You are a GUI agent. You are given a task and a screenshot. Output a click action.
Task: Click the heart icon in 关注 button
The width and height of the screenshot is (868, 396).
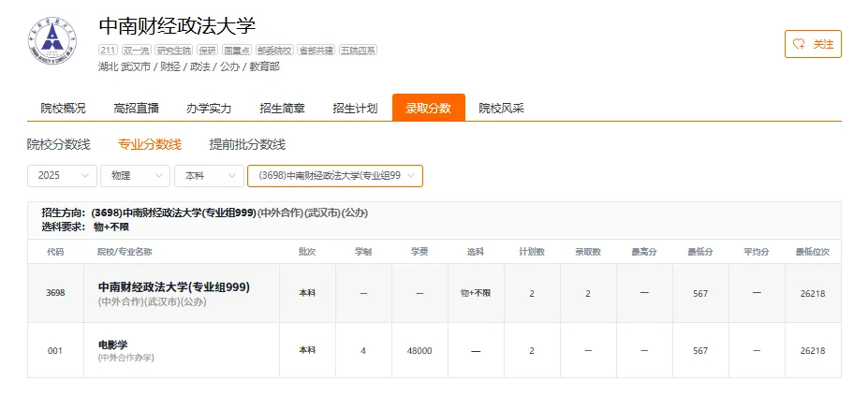(799, 44)
